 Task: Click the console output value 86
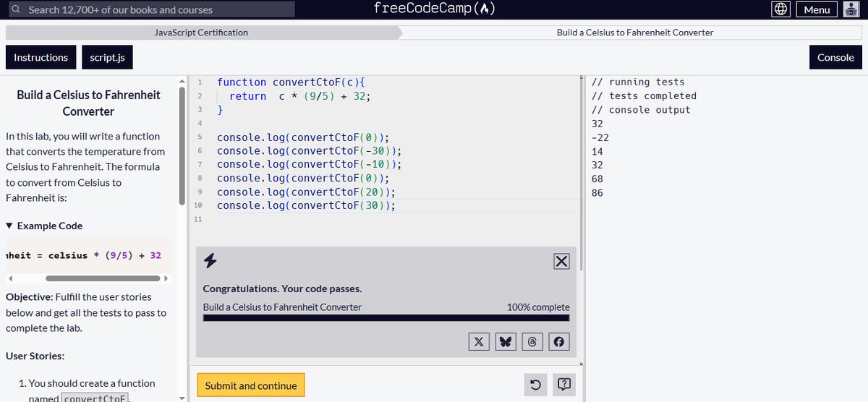pos(597,193)
